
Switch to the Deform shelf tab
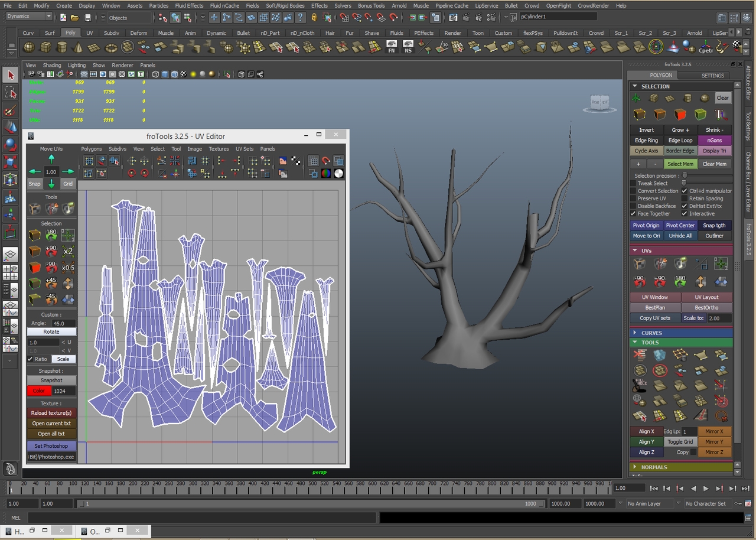click(x=139, y=33)
